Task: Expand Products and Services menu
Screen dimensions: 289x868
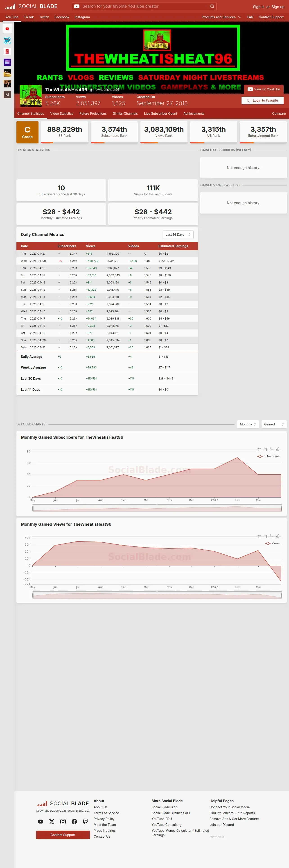Action: [221, 17]
